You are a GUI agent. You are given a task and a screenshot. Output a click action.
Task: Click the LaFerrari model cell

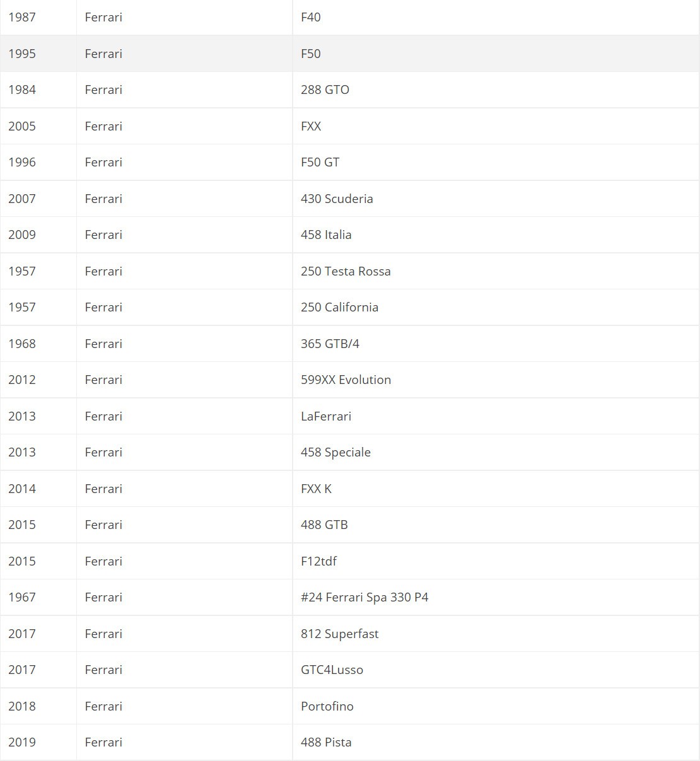(326, 416)
